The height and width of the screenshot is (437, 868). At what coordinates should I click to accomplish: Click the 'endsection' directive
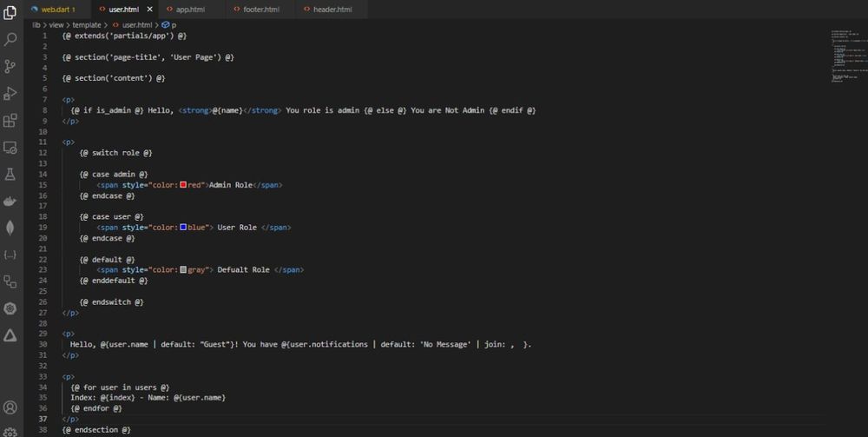tap(96, 430)
